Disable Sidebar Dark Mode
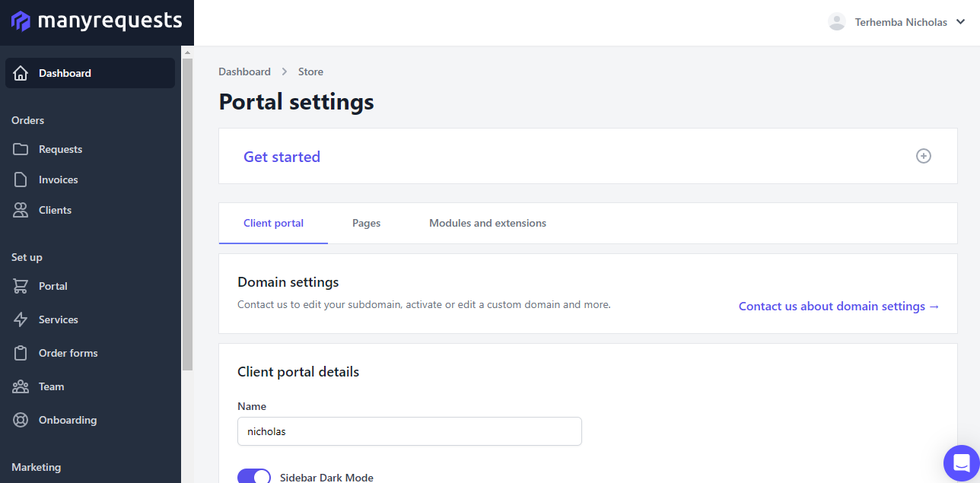Viewport: 980px width, 483px height. (x=254, y=475)
